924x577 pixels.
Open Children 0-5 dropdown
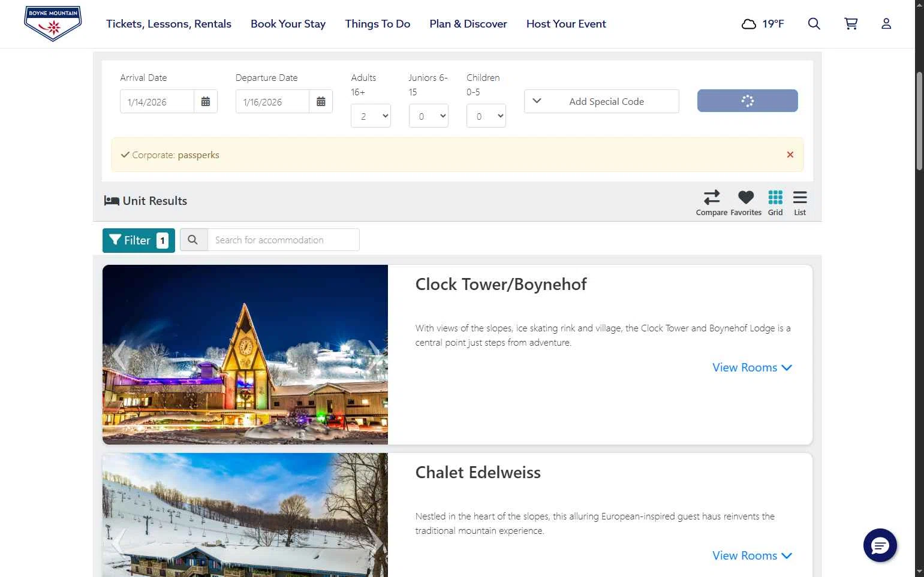coord(486,116)
